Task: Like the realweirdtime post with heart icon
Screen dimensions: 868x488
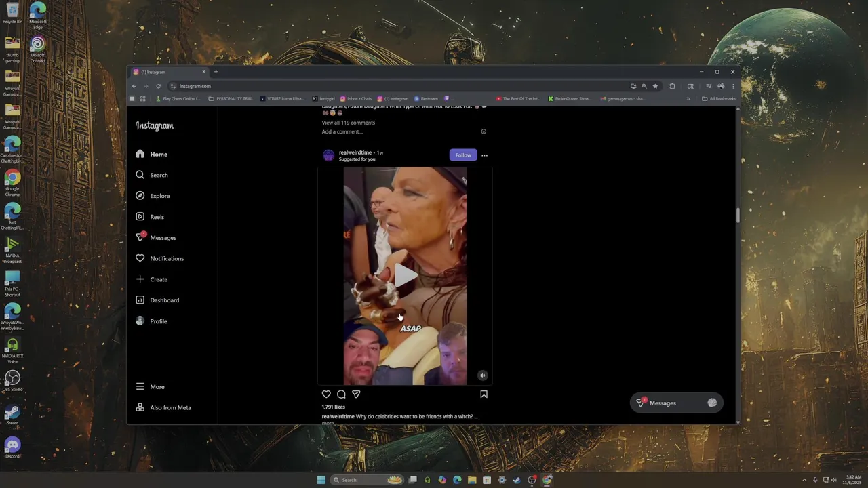Action: tap(326, 394)
